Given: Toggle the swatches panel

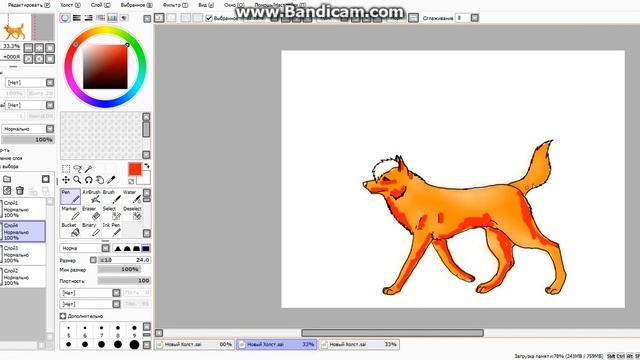Looking at the screenshot, I should (112, 18).
